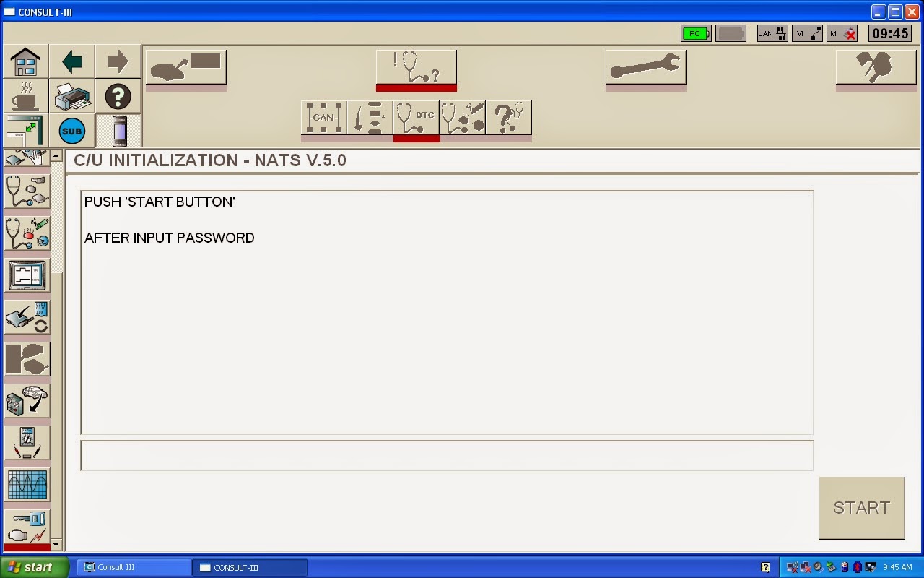This screenshot has width=924, height=578.
Task: Click the VI device icon
Action: [119, 131]
